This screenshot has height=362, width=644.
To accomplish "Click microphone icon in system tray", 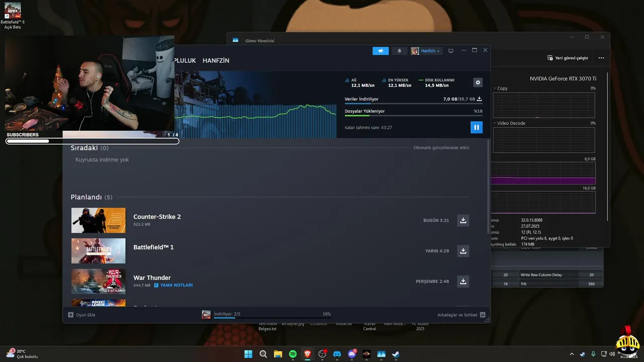I will [x=594, y=354].
